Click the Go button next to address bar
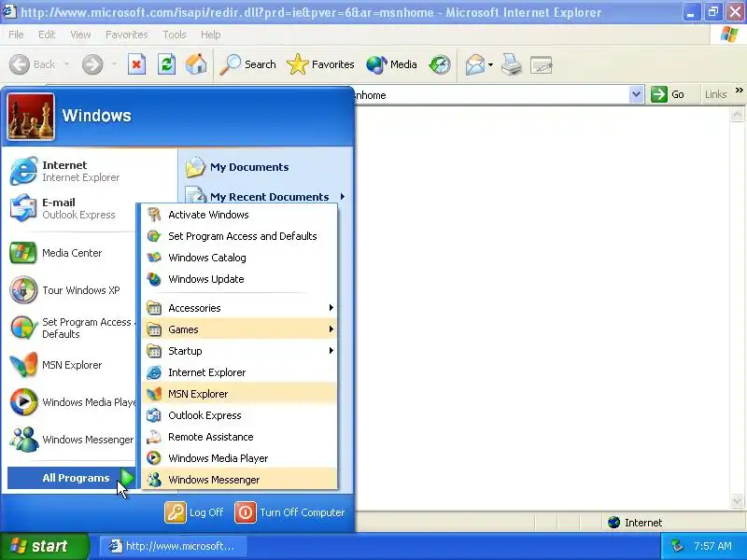 [x=668, y=94]
